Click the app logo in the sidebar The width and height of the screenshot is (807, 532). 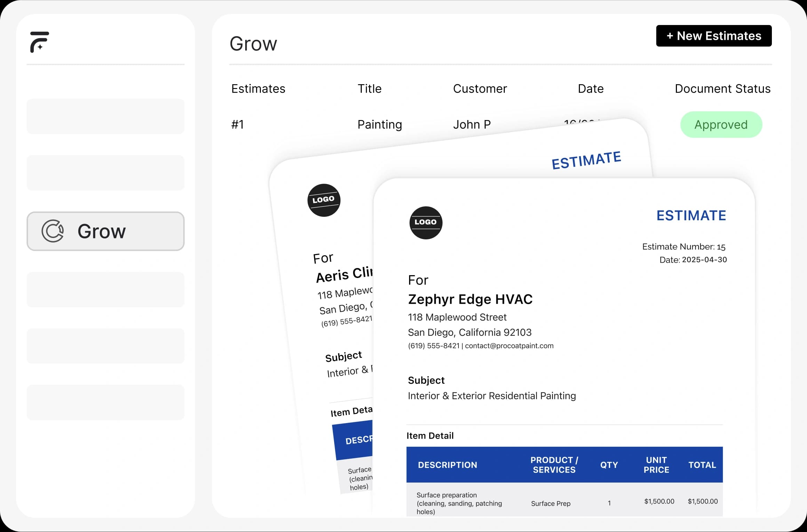[39, 42]
